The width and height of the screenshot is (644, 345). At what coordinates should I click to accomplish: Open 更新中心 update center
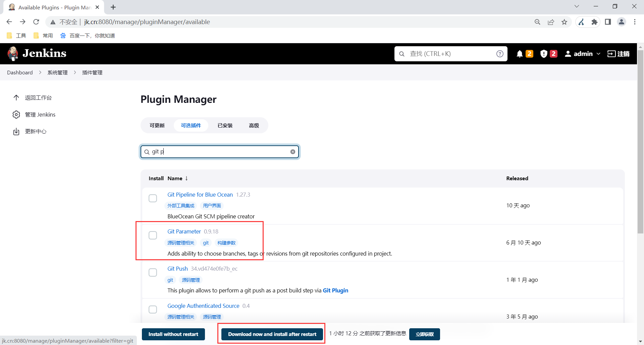tap(30, 131)
